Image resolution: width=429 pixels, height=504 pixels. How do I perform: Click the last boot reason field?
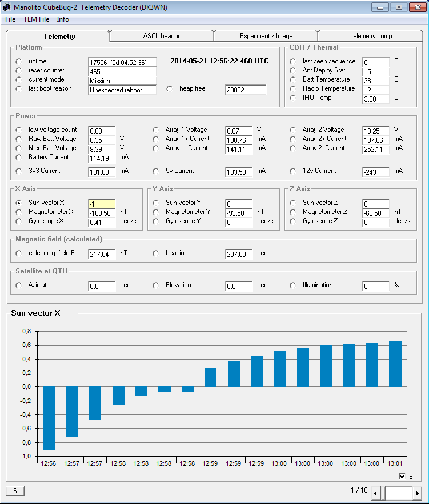[122, 90]
